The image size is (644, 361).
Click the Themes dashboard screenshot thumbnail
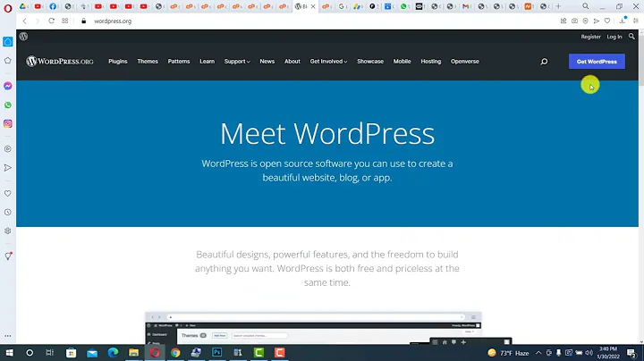313,328
